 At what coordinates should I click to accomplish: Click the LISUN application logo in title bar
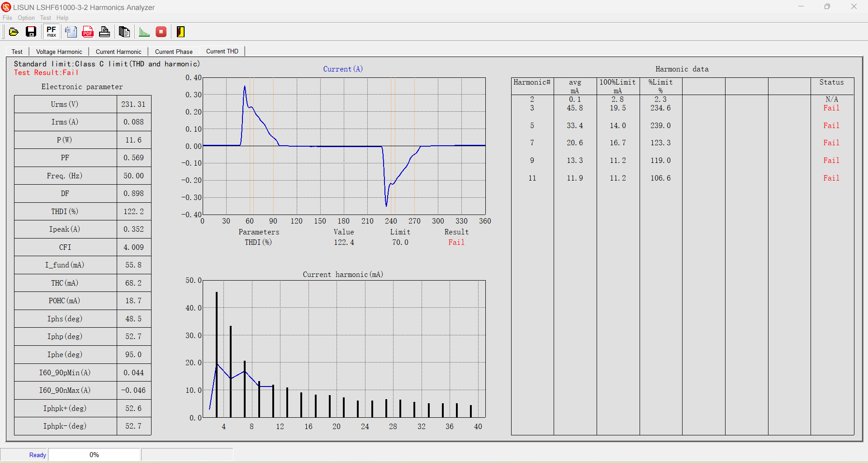[x=6, y=7]
